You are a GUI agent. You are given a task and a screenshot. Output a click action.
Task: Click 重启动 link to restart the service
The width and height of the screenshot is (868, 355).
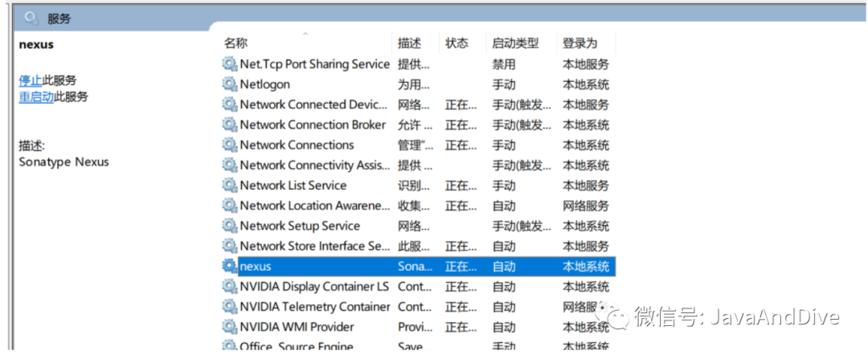36,97
